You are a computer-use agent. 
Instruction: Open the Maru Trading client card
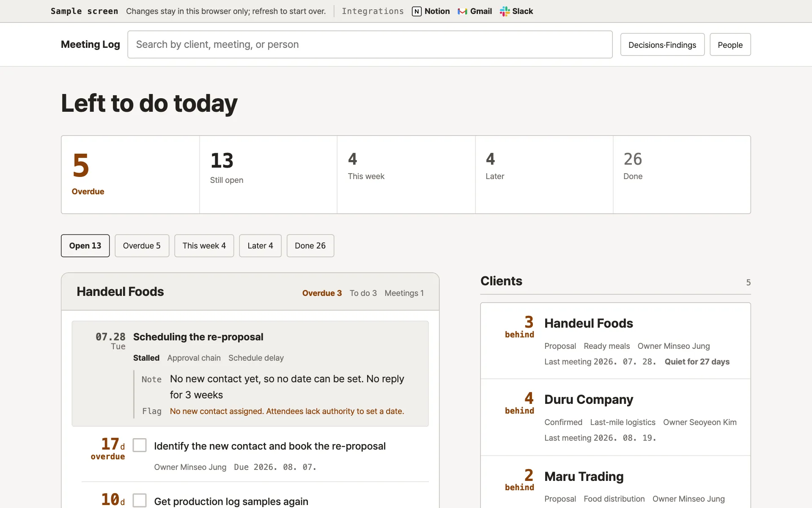pos(615,483)
